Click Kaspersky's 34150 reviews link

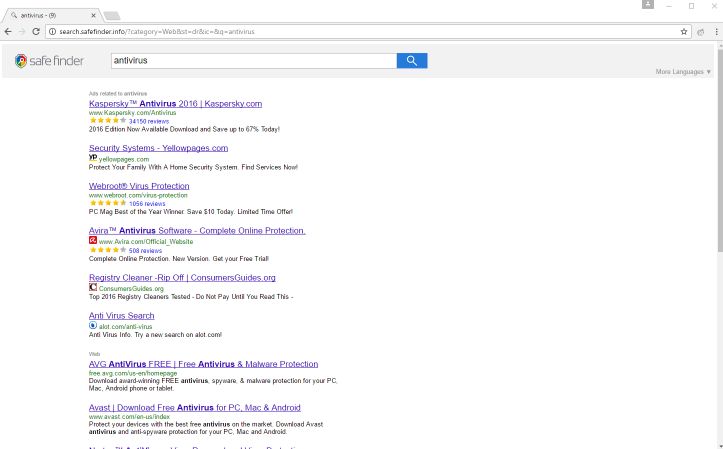pos(149,121)
